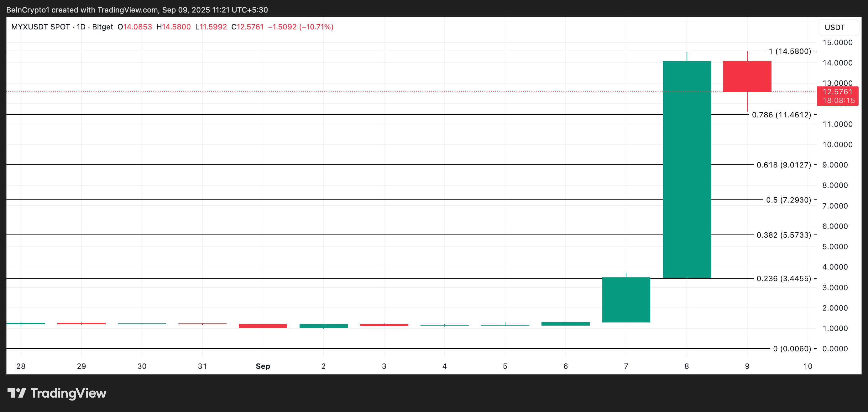Viewport: 868px width, 412px height.
Task: Click the red September 9 candle
Action: [747, 76]
